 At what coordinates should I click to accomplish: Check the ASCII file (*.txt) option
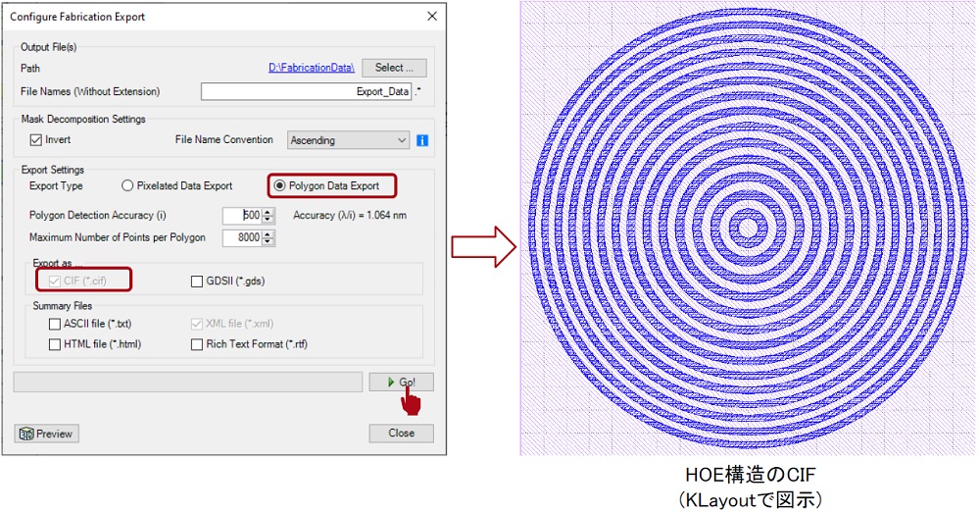coord(55,324)
